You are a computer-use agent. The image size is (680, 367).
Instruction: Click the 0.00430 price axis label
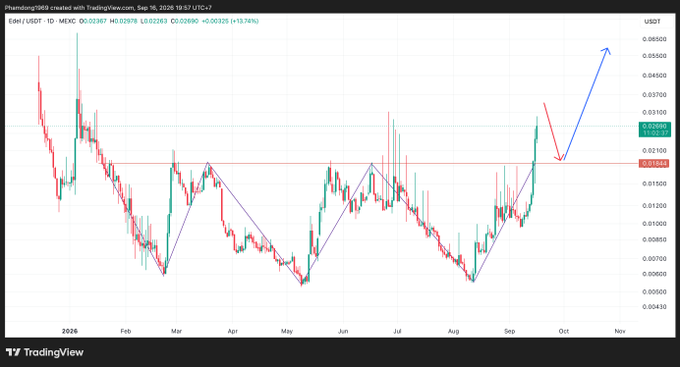pos(654,307)
